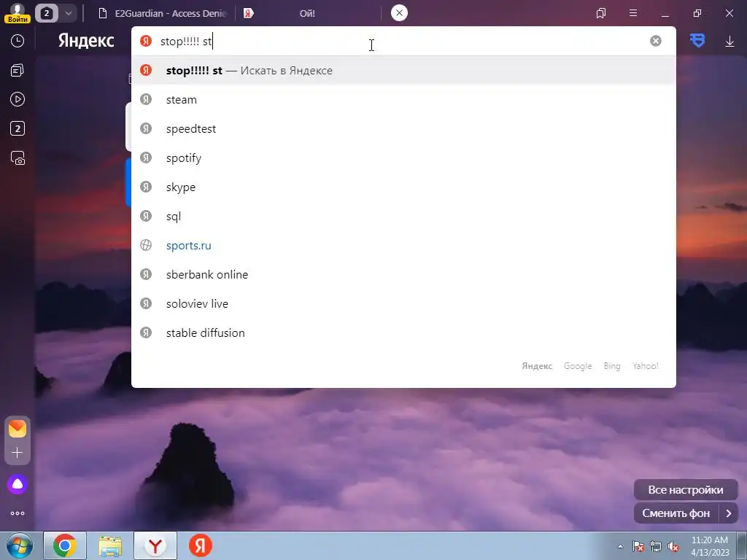Viewport: 747px width, 560px height.
Task: Open the Yandex Mail icon in sidebar
Action: [x=18, y=429]
